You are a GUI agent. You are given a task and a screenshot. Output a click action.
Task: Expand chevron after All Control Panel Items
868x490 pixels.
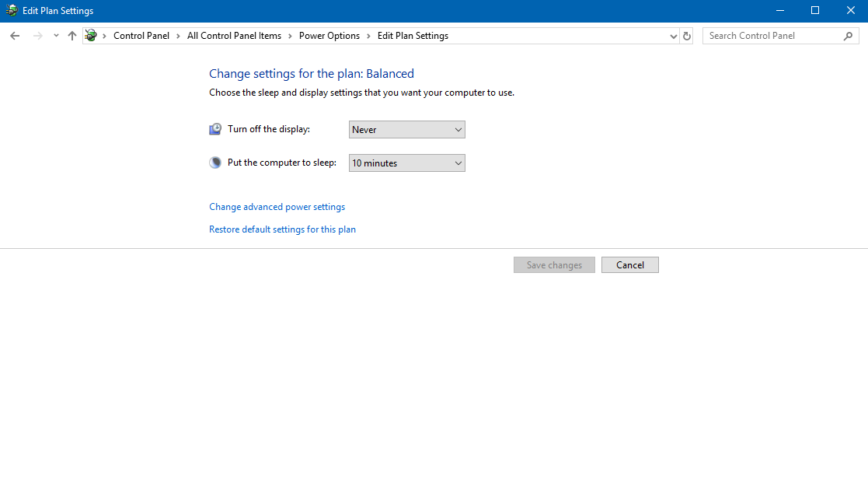click(x=290, y=36)
